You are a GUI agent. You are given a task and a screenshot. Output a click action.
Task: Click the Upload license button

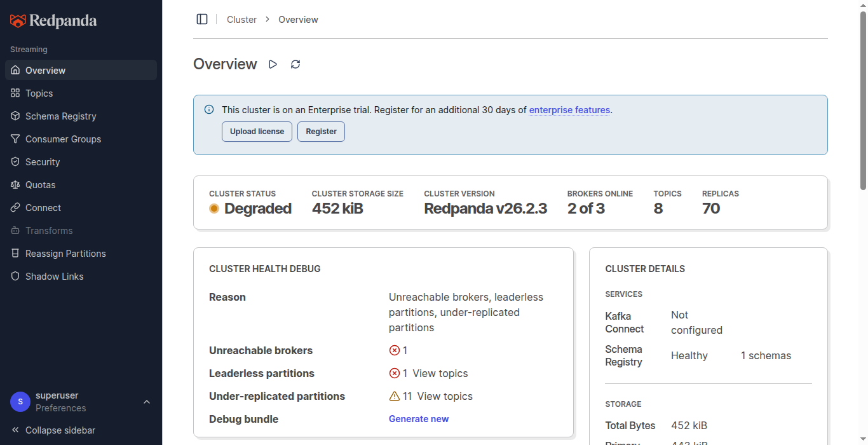[x=257, y=132]
